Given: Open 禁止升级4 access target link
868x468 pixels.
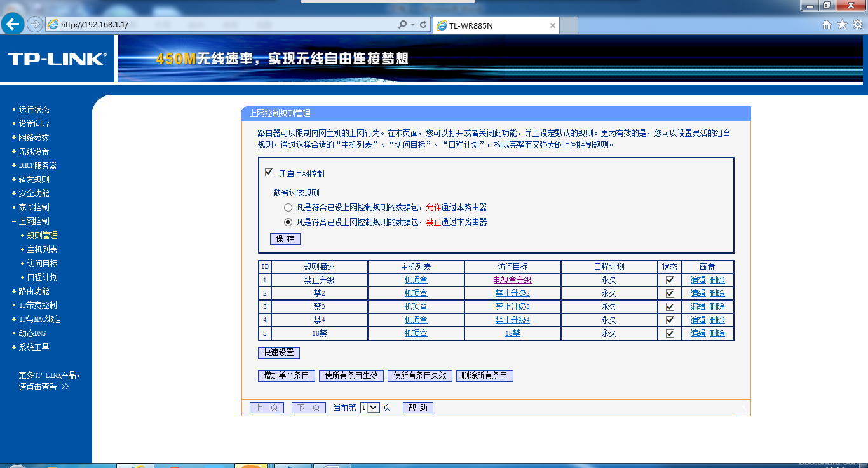Looking at the screenshot, I should click(x=513, y=320).
